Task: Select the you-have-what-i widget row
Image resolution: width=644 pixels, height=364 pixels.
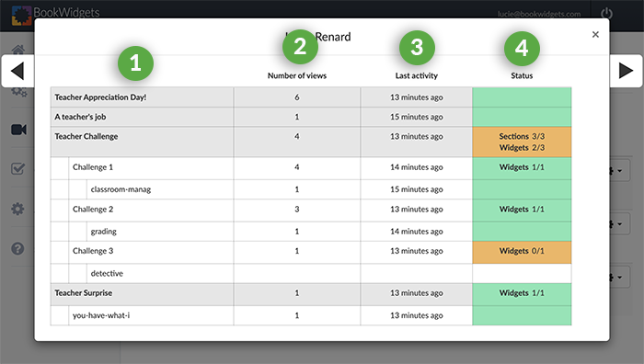Action: coord(311,315)
